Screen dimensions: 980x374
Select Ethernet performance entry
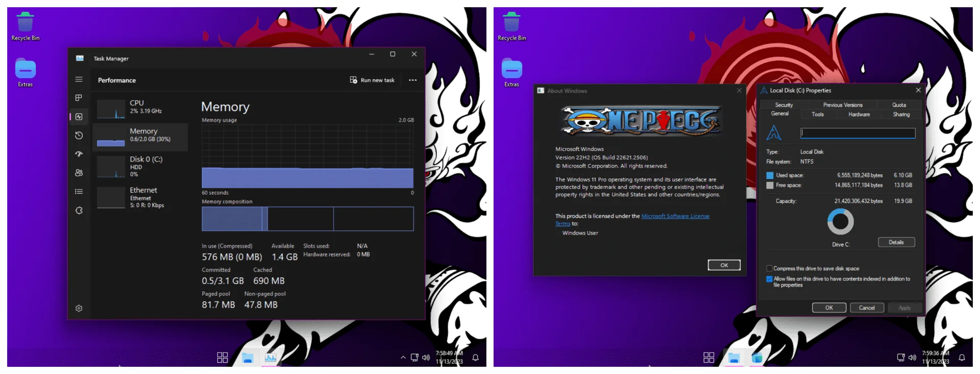pyautogui.click(x=140, y=197)
